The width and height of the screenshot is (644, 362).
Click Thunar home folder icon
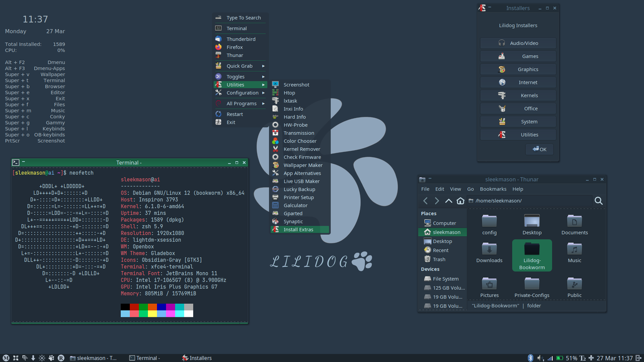click(x=460, y=201)
